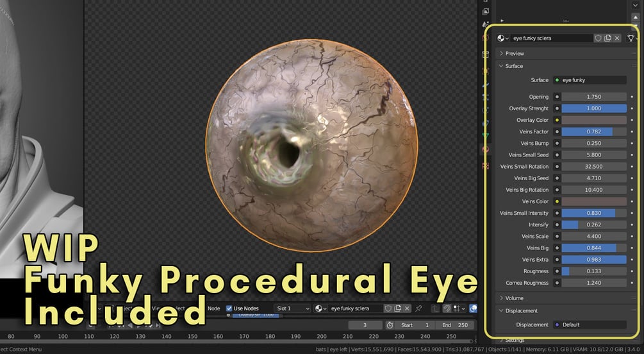
Task: Click the Overlay Color swatch
Action: (594, 120)
